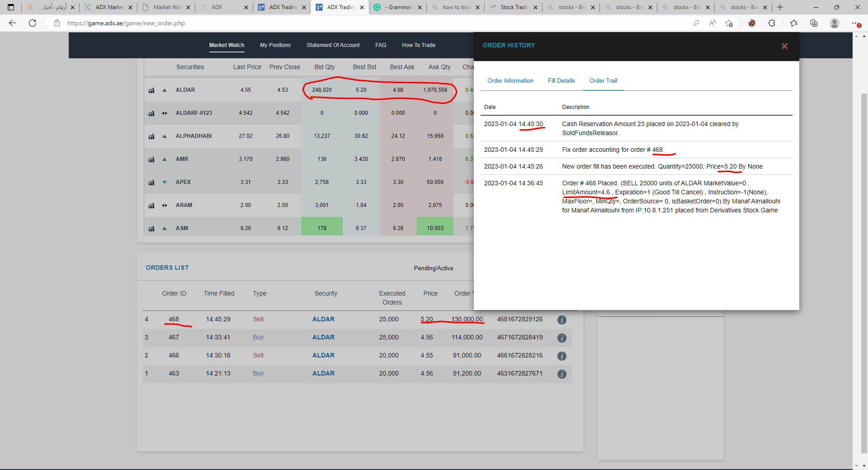This screenshot has width=868, height=470.
Task: Switch to the Order Information tab
Action: [510, 80]
